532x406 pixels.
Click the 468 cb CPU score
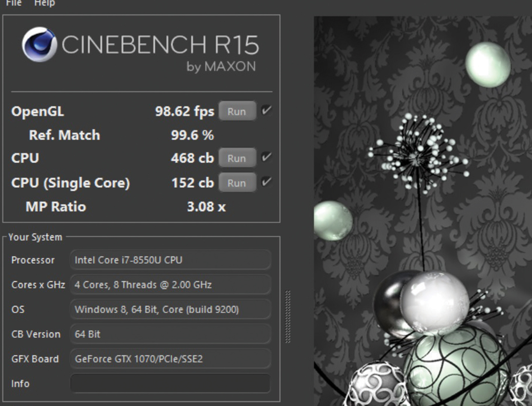click(x=192, y=158)
